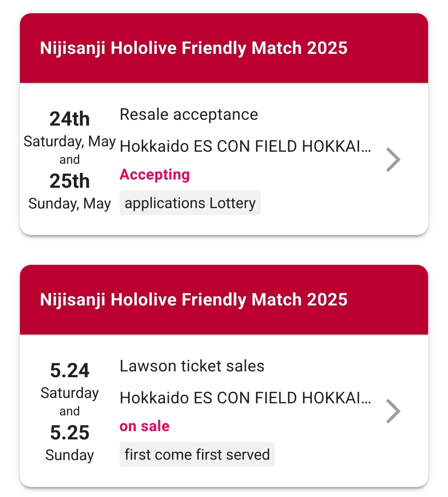Open the Lawson ticket sales chevron arrow
This screenshot has height=497, width=448.
coord(393,411)
